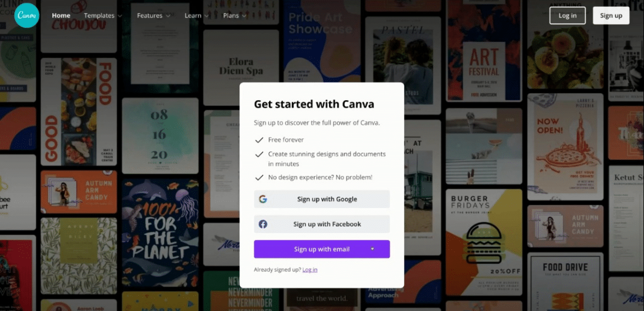Expand the Plans dropdown chevron
The width and height of the screenshot is (644, 311).
tap(244, 16)
